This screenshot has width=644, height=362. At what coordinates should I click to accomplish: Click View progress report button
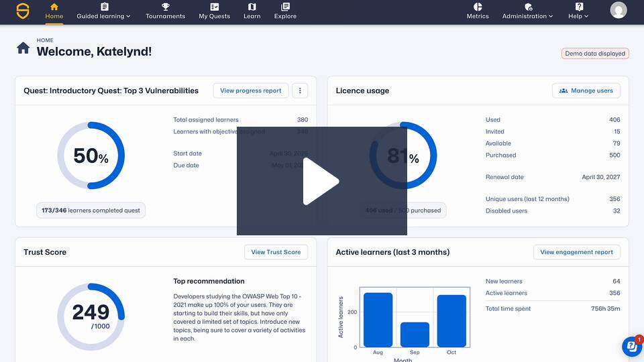click(x=250, y=90)
